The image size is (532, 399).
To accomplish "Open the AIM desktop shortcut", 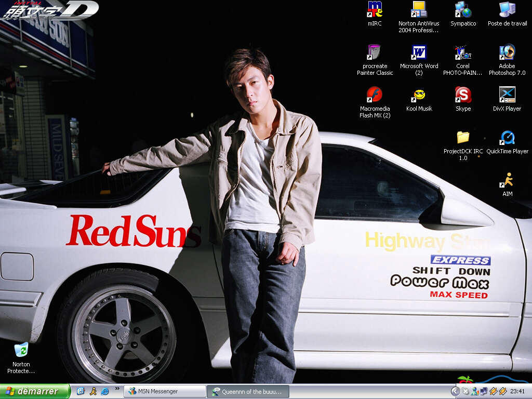I will (507, 180).
